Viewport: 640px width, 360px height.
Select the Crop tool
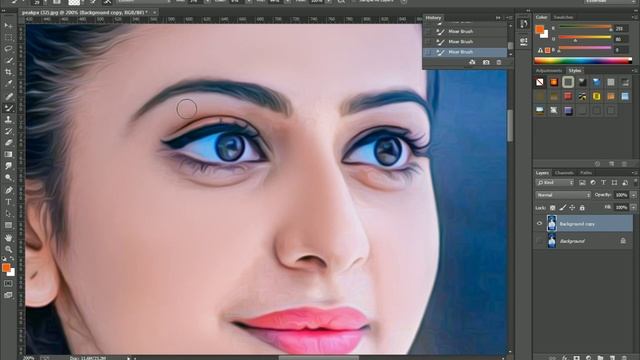click(8, 72)
